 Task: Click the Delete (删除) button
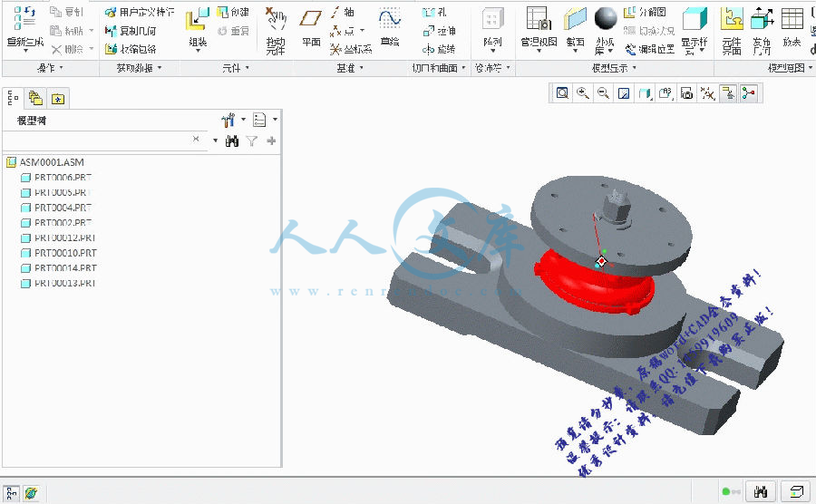67,49
